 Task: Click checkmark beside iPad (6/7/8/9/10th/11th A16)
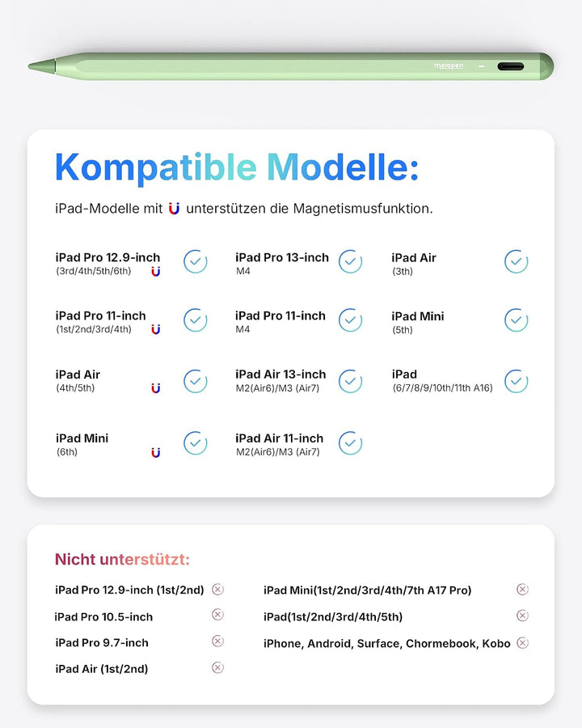[x=516, y=381]
